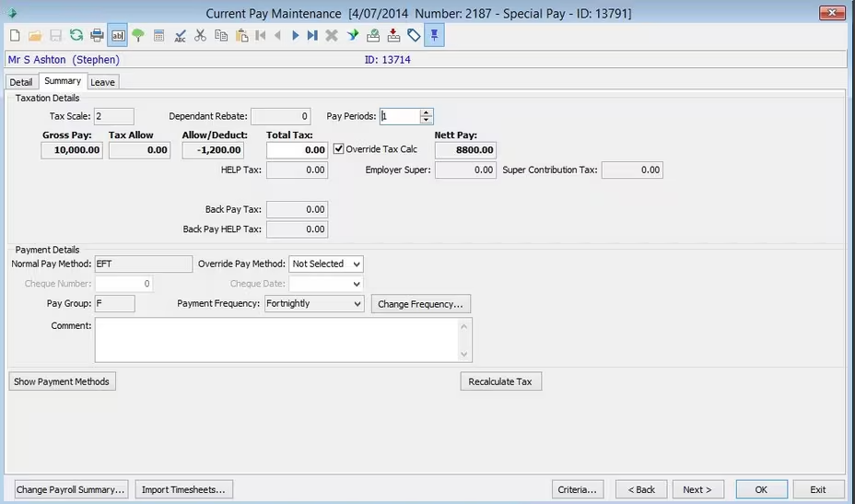Open a record with the folder icon
The height and width of the screenshot is (504, 855).
point(35,35)
